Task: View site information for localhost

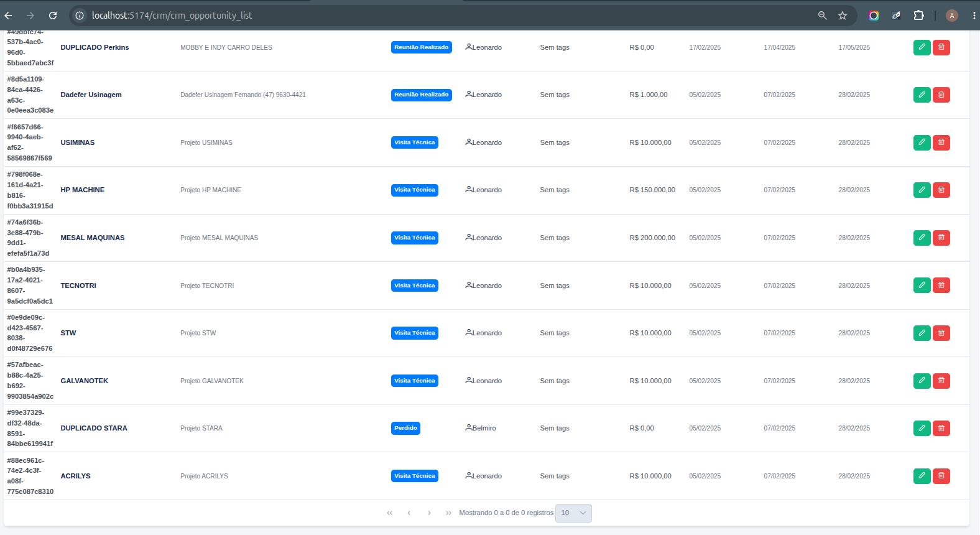Action: 80,16
